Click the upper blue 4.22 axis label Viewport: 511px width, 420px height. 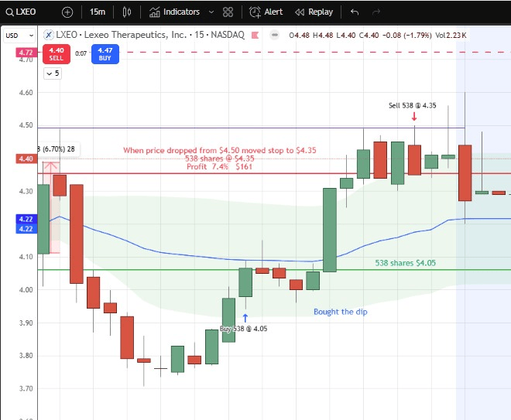click(x=26, y=219)
